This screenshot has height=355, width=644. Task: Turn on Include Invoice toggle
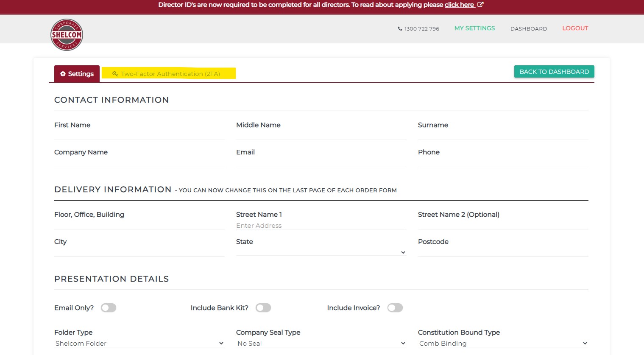click(x=395, y=308)
